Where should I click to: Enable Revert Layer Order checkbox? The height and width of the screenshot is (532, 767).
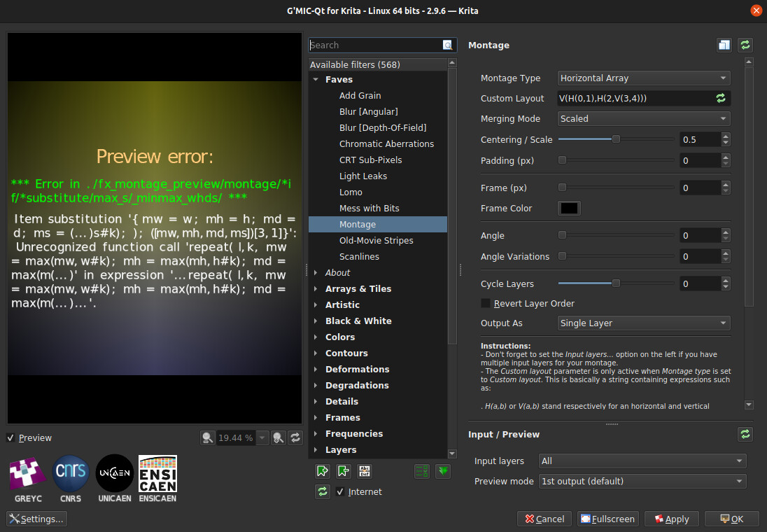[486, 303]
